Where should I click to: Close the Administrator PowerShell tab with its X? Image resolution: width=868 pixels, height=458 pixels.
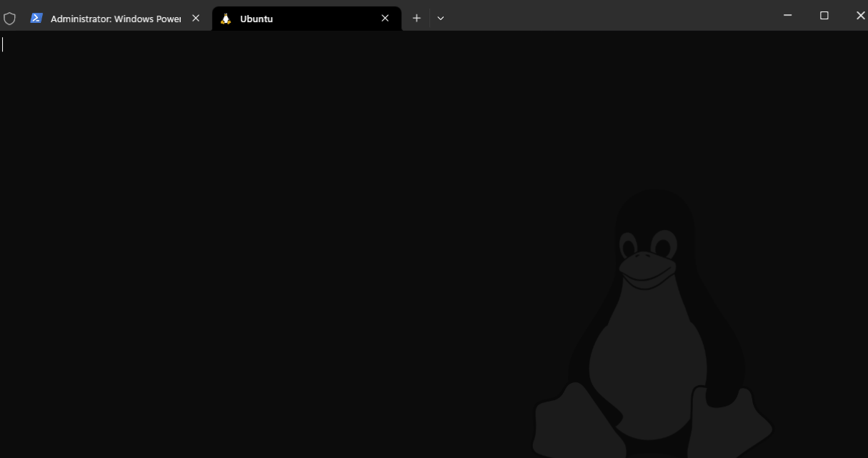tap(195, 19)
